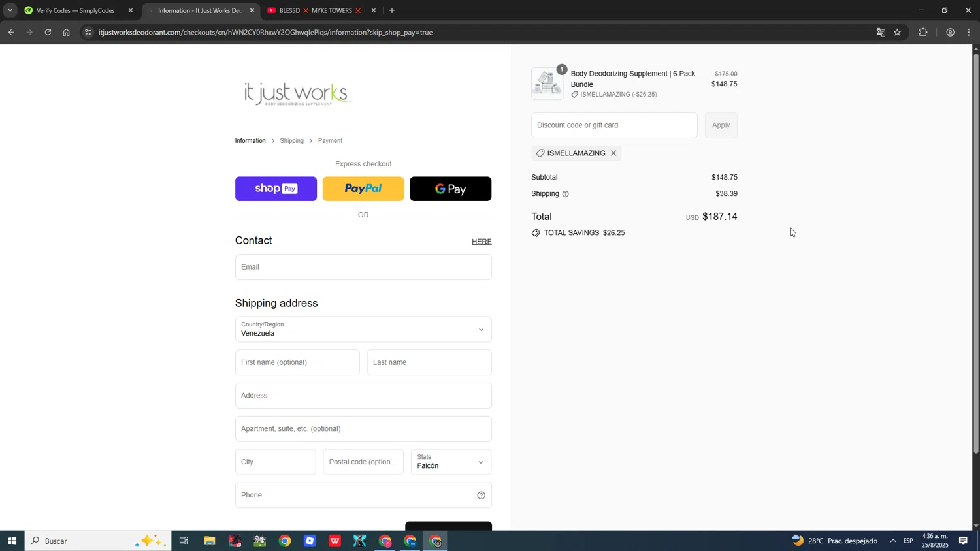Image resolution: width=980 pixels, height=551 pixels.
Task: Go to Payment breadcrumb step
Action: coord(330,141)
